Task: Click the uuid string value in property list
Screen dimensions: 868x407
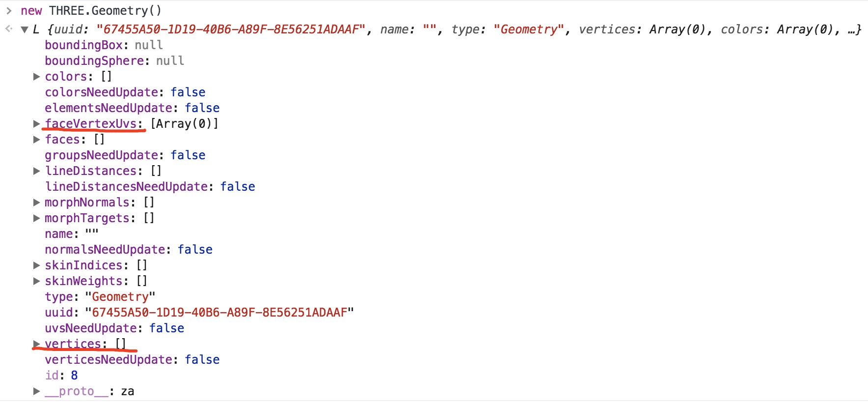Action: point(219,313)
